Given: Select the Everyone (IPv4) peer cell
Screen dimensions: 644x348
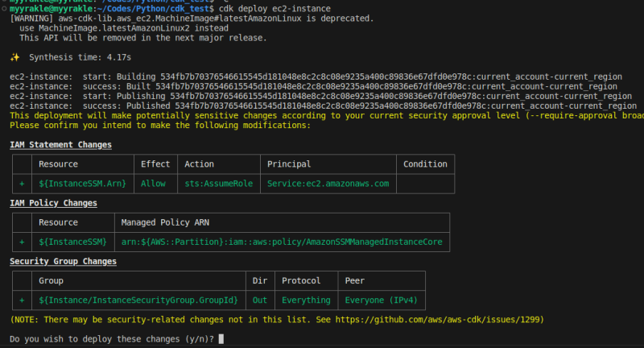Looking at the screenshot, I should [381, 300].
